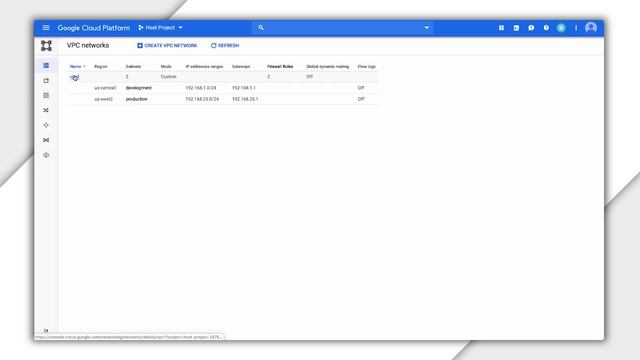This screenshot has width=640, height=360.
Task: Expand the search bar dropdown arrow
Action: pos(427,28)
